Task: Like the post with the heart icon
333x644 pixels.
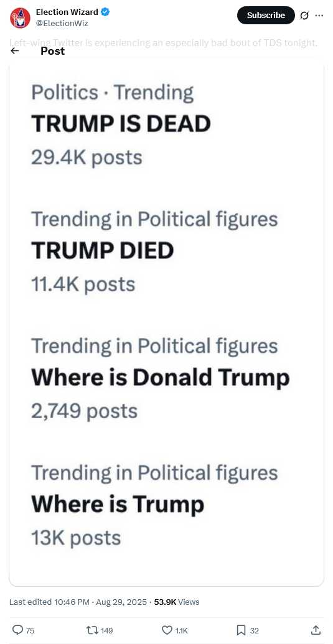Action: click(167, 630)
